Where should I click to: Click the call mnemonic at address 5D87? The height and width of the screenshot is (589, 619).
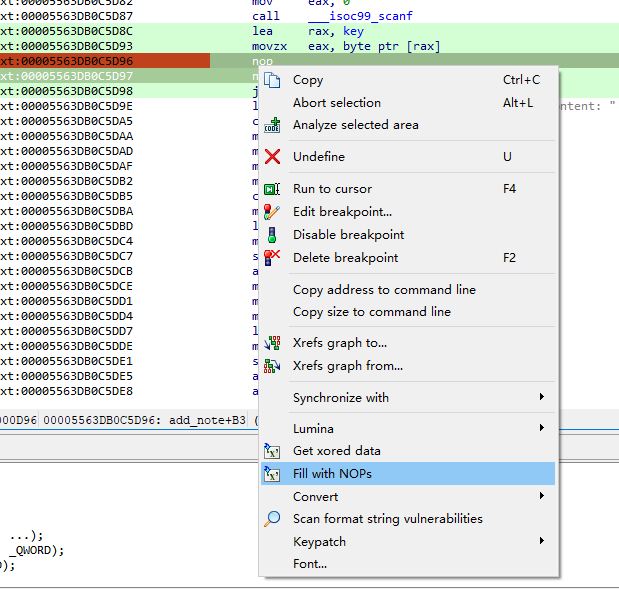[x=266, y=16]
